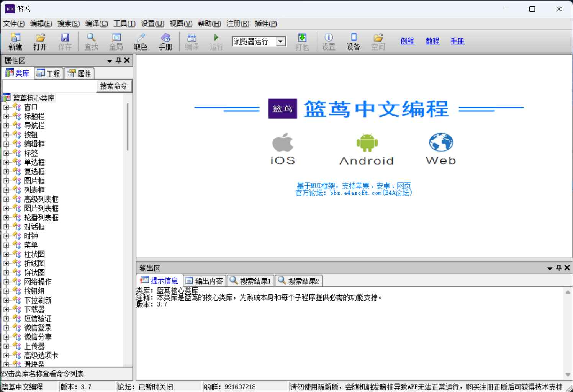The image size is (573, 392).
Task: Click the 全局 global search icon
Action: click(116, 41)
